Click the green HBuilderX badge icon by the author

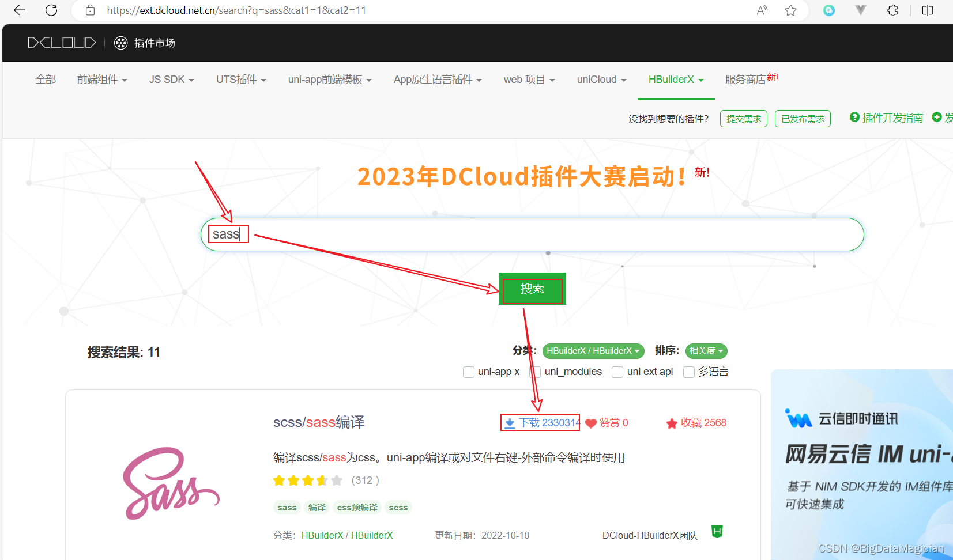point(717,531)
